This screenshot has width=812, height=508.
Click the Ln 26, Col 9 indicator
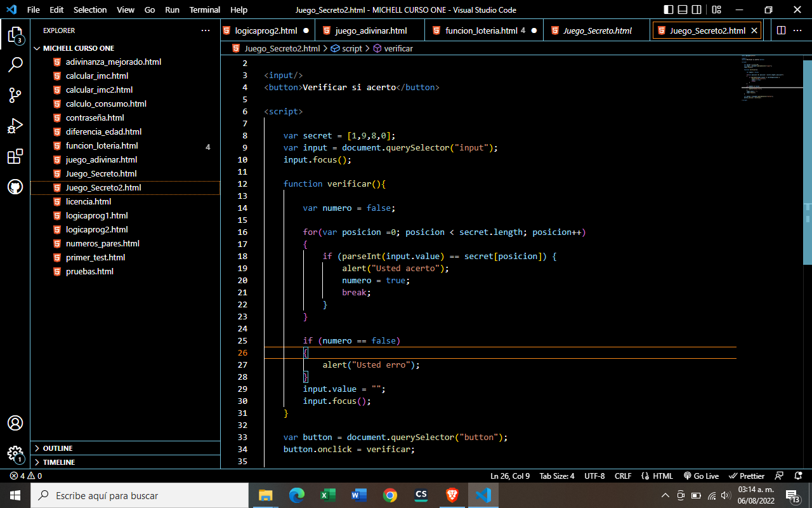point(510,476)
